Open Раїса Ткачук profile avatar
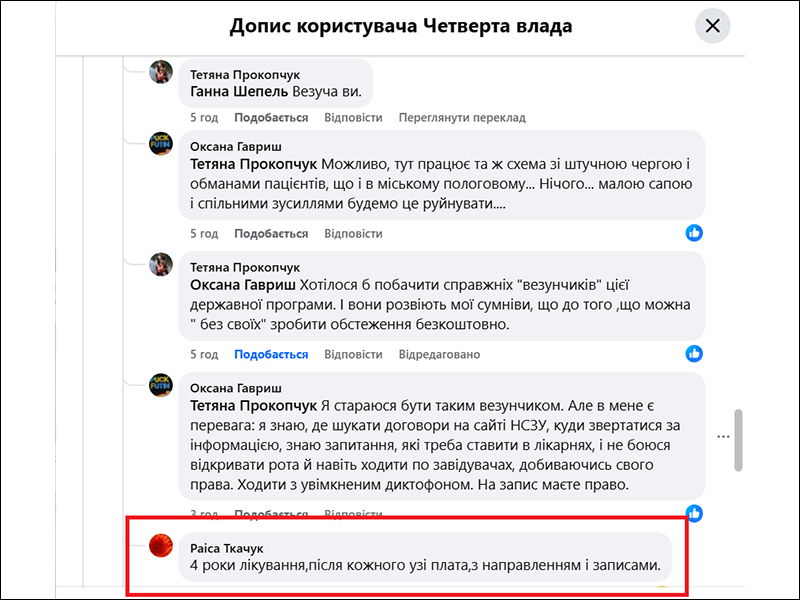Image resolution: width=800 pixels, height=600 pixels. coord(162,546)
